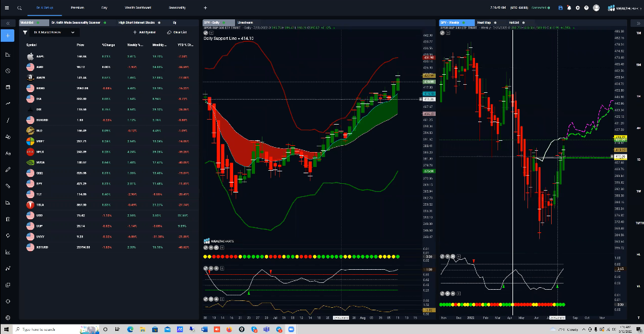Toggle the green link dot on SPY - Daily tab
The image size is (644, 334).
(x=224, y=22)
